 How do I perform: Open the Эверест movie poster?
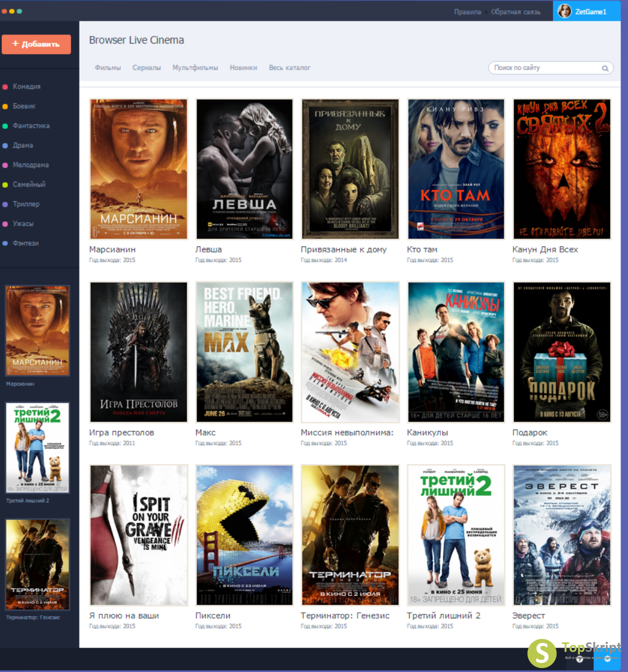pyautogui.click(x=562, y=535)
